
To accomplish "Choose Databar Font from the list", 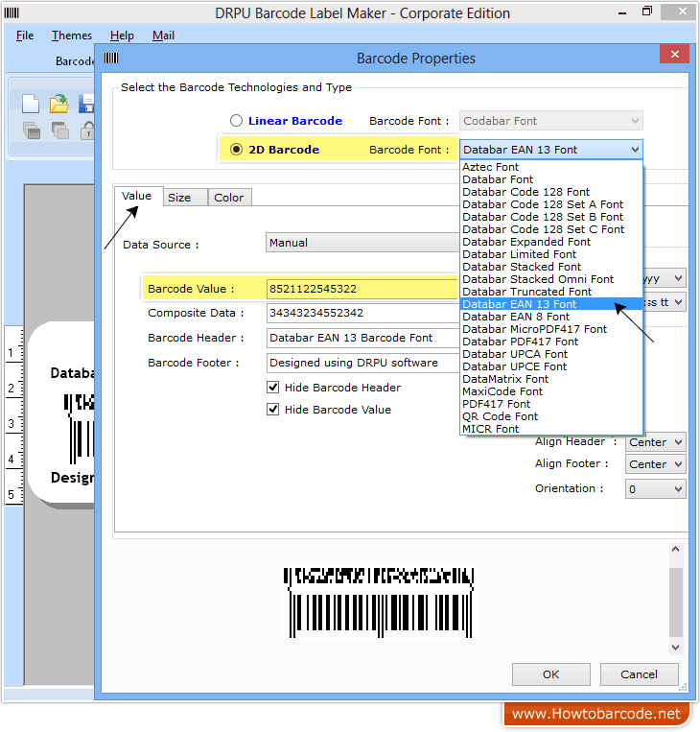I will coord(551,179).
